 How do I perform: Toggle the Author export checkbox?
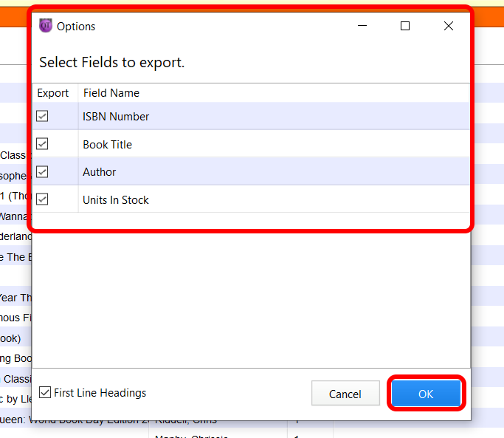[42, 172]
